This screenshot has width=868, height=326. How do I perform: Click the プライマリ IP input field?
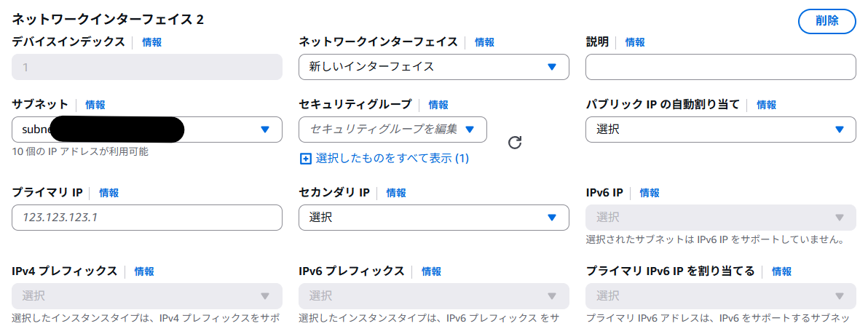[146, 218]
